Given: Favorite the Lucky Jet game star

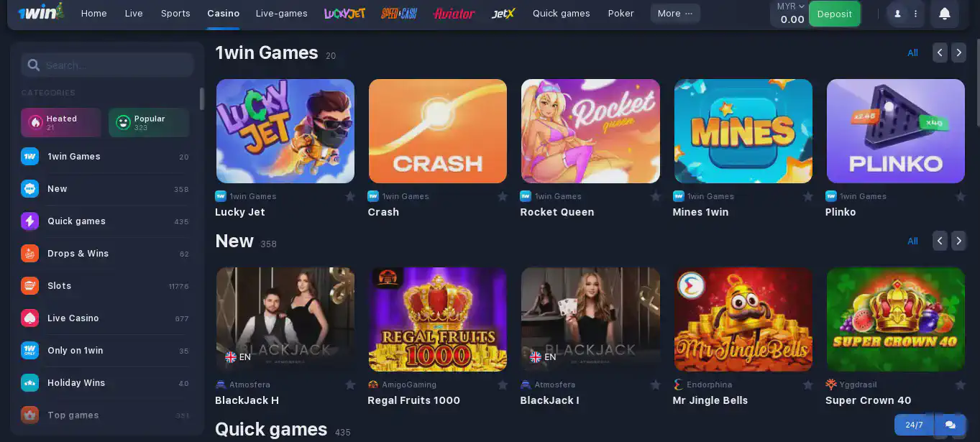Looking at the screenshot, I should coord(350,196).
